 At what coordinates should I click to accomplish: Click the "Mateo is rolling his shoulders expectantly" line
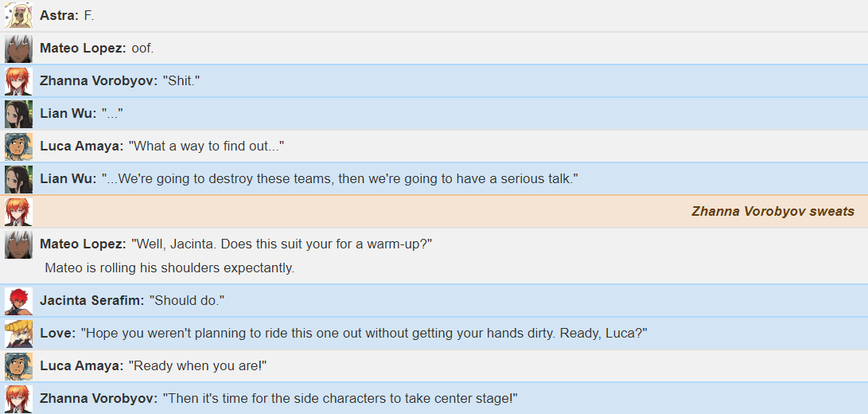(169, 268)
